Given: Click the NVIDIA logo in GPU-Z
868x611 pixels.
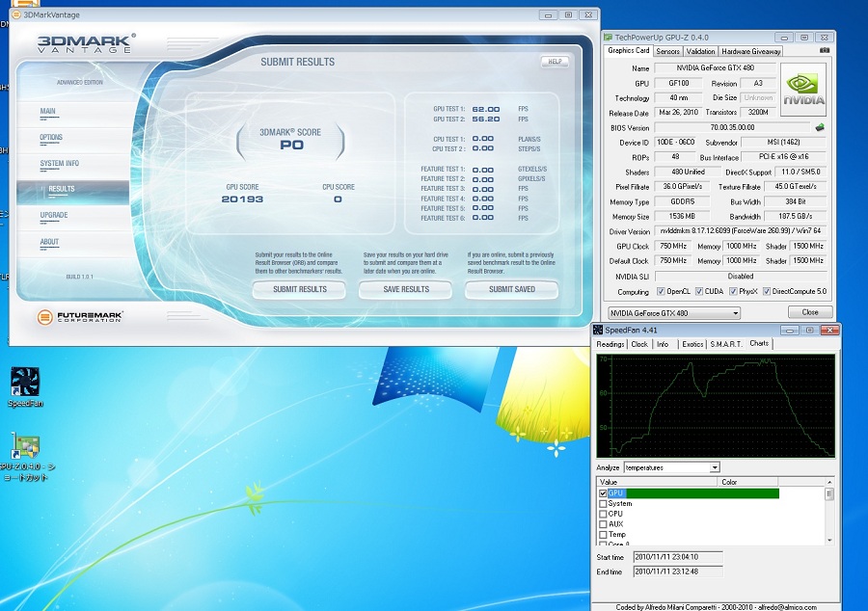Looking at the screenshot, I should coord(803,87).
